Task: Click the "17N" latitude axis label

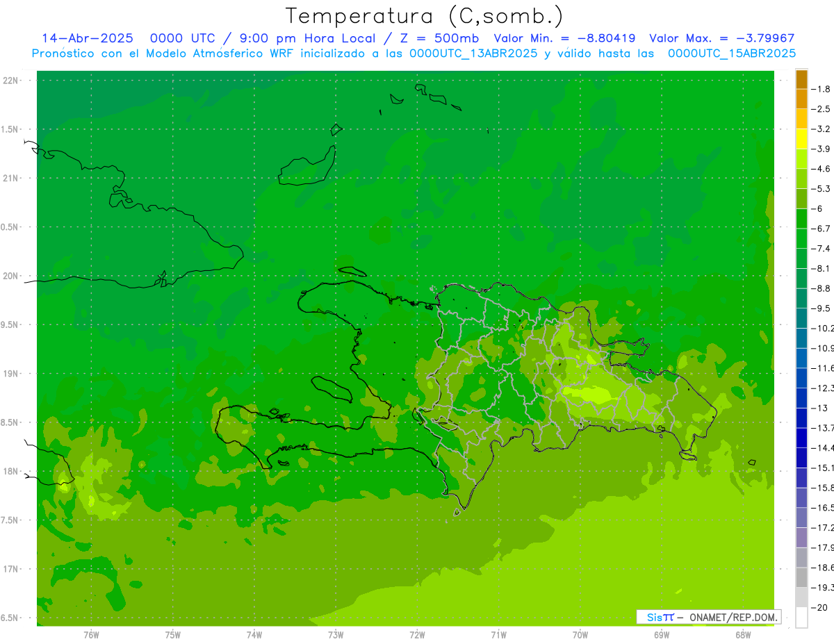Action: pyautogui.click(x=11, y=569)
